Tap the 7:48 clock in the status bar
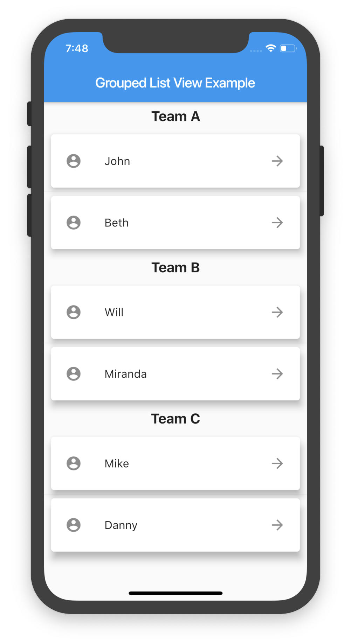The image size is (351, 644). [77, 49]
